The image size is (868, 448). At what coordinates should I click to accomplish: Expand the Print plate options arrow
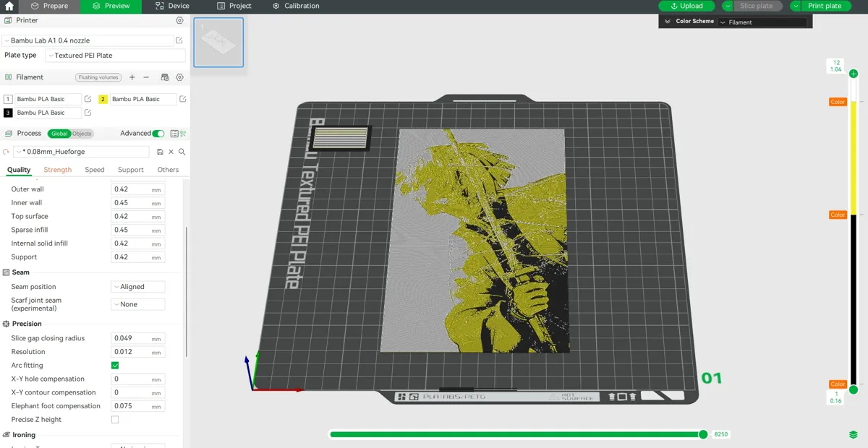(x=796, y=6)
